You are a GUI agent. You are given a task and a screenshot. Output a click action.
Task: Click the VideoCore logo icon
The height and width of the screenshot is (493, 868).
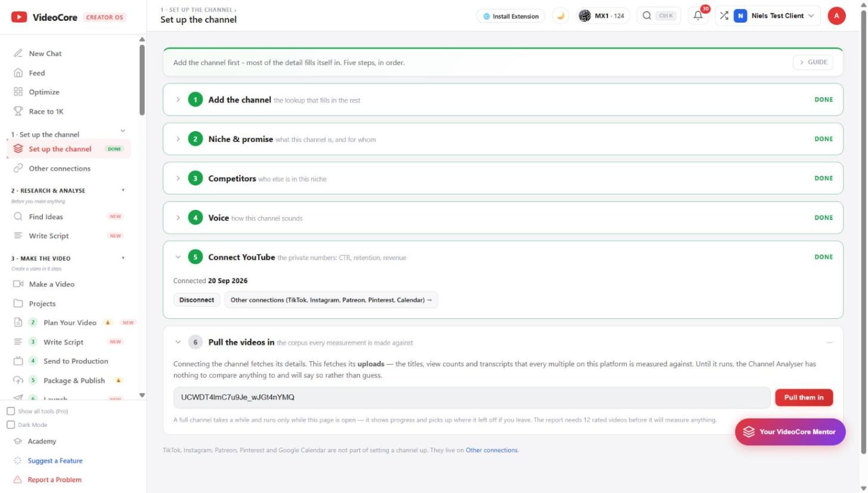tap(19, 17)
